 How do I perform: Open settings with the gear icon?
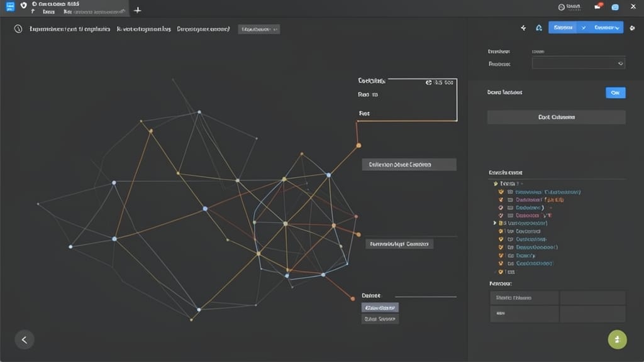tap(633, 28)
